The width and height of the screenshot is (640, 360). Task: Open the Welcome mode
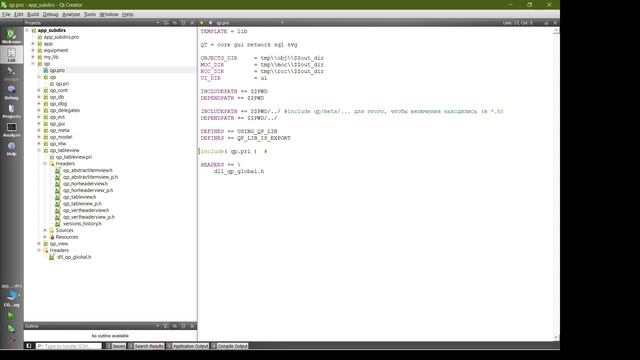[x=11, y=36]
